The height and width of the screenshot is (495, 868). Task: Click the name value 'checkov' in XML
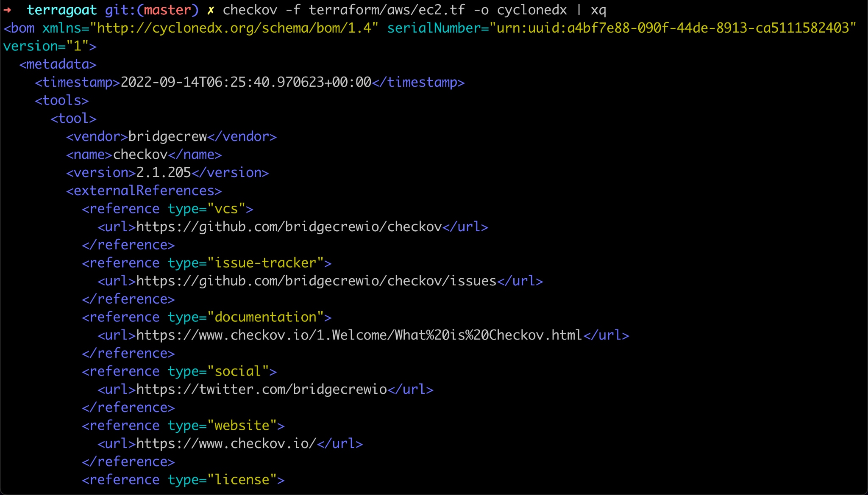140,155
